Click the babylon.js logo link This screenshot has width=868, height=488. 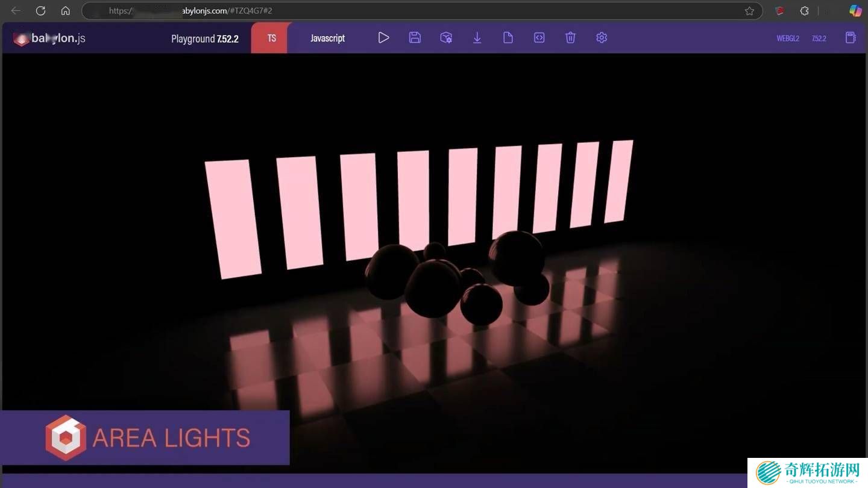coord(50,39)
